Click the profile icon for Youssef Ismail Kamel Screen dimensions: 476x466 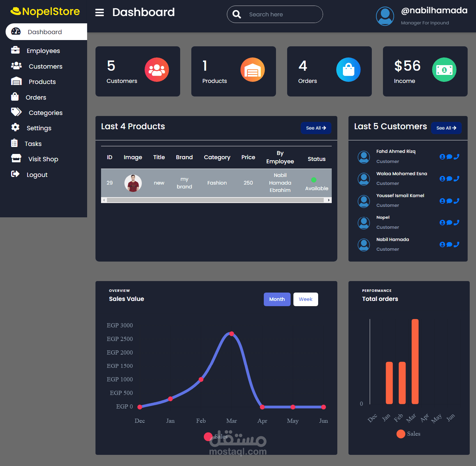click(443, 201)
